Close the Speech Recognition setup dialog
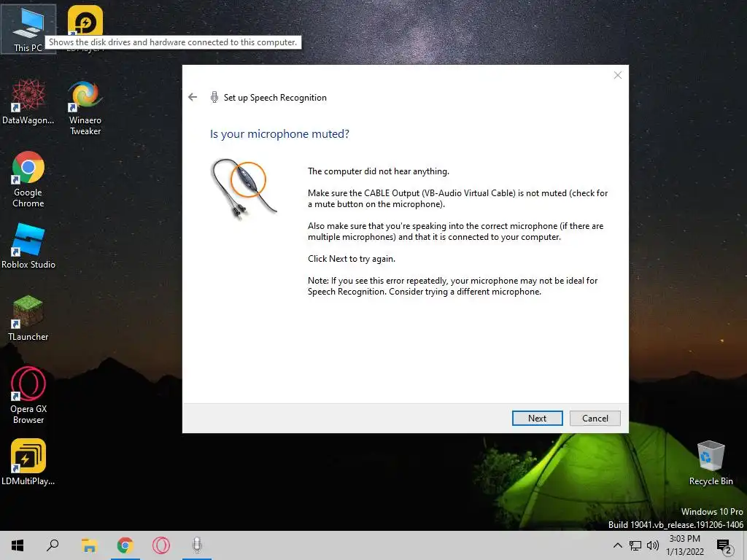The height and width of the screenshot is (560, 747). (x=617, y=75)
